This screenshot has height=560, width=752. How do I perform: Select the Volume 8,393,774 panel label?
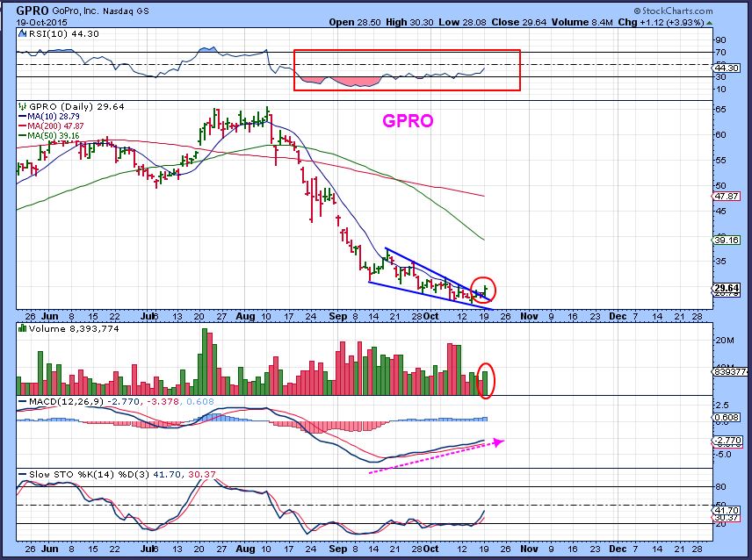[74, 328]
